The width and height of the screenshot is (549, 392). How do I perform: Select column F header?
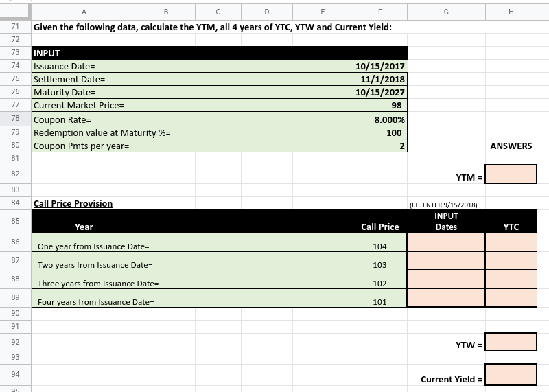(x=380, y=12)
